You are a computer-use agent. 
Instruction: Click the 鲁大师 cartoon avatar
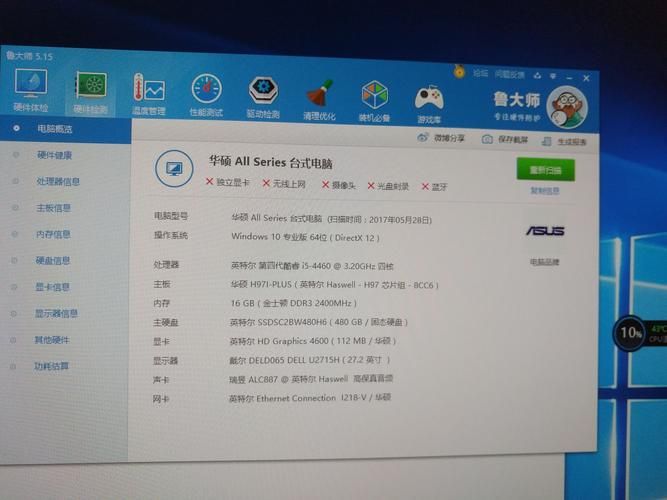click(x=567, y=107)
